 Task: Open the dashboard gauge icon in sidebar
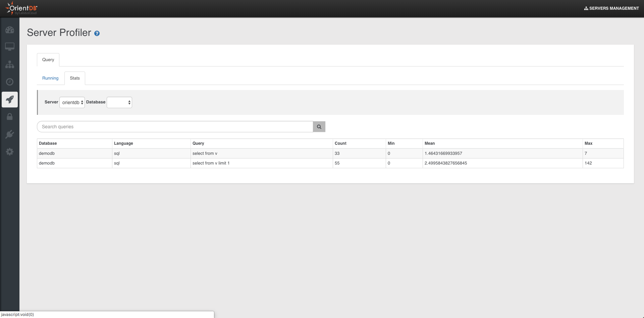[x=10, y=30]
